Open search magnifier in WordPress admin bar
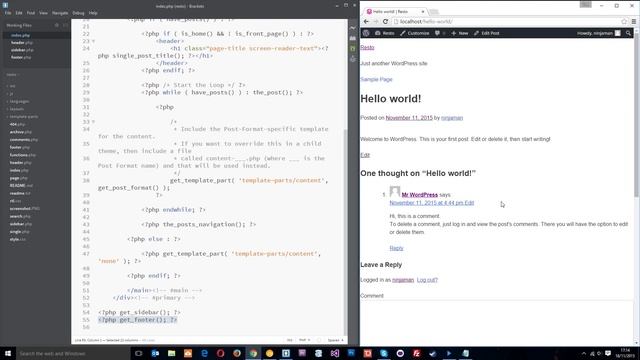 click(x=628, y=33)
